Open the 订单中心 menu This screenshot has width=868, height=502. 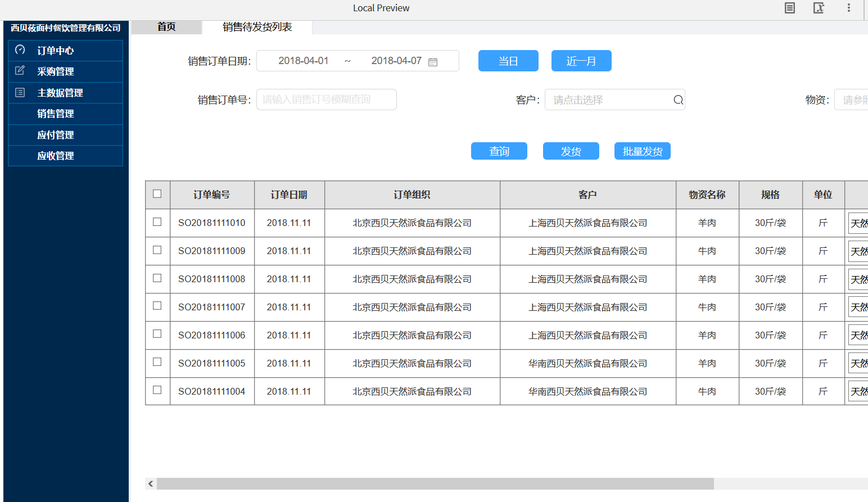pyautogui.click(x=66, y=51)
